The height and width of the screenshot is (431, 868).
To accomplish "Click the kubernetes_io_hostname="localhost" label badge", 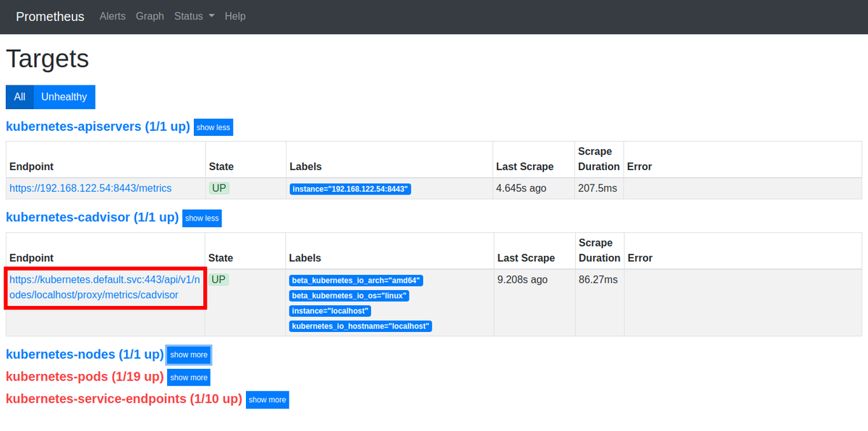I will (x=360, y=326).
